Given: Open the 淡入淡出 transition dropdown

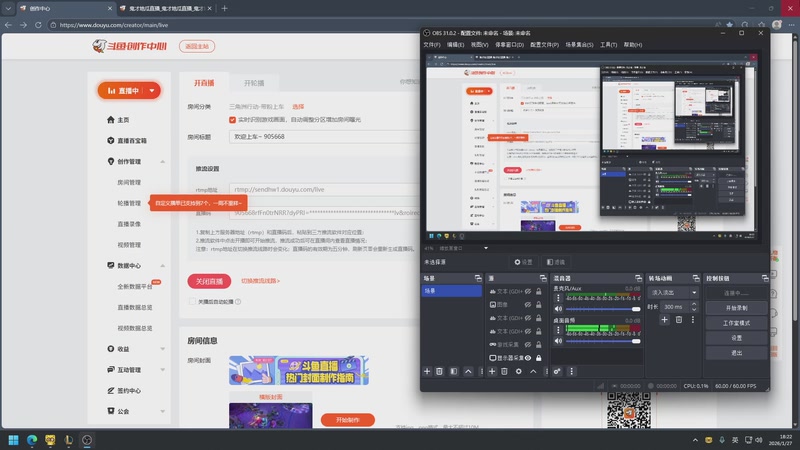Looking at the screenshot, I should [673, 292].
